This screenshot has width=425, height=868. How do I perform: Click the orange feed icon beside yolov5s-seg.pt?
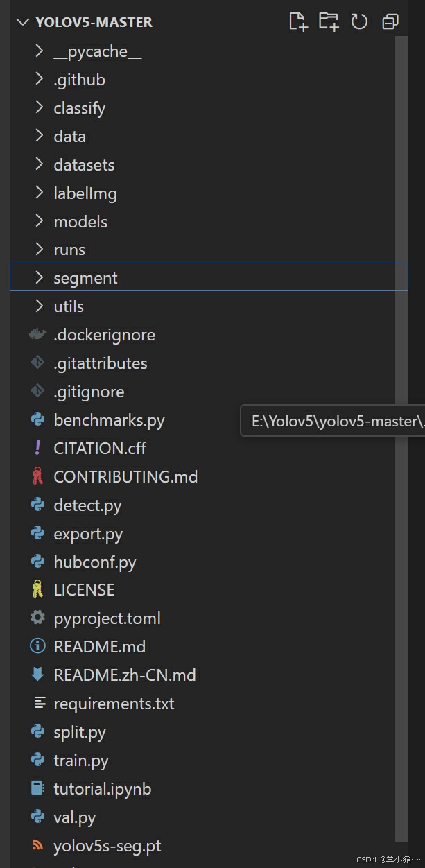pos(37,846)
